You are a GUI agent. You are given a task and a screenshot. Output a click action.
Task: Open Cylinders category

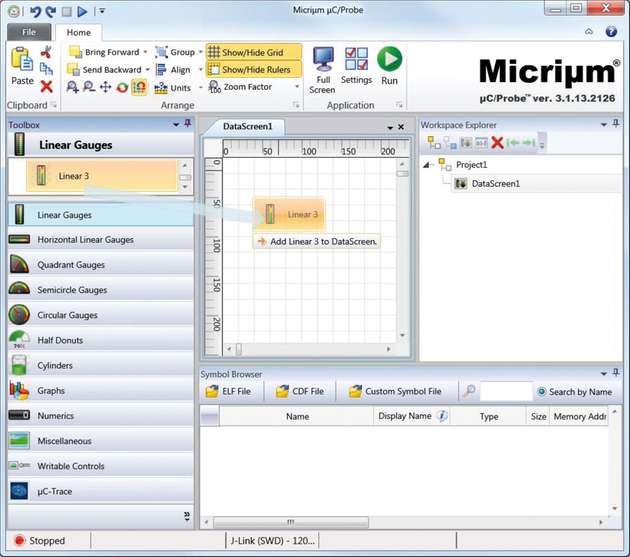pyautogui.click(x=100, y=365)
